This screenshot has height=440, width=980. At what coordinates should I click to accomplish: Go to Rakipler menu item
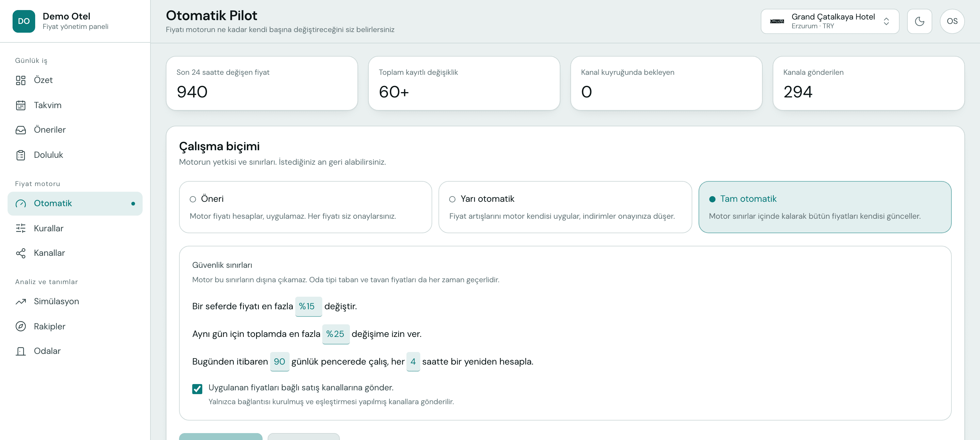pos(75,327)
